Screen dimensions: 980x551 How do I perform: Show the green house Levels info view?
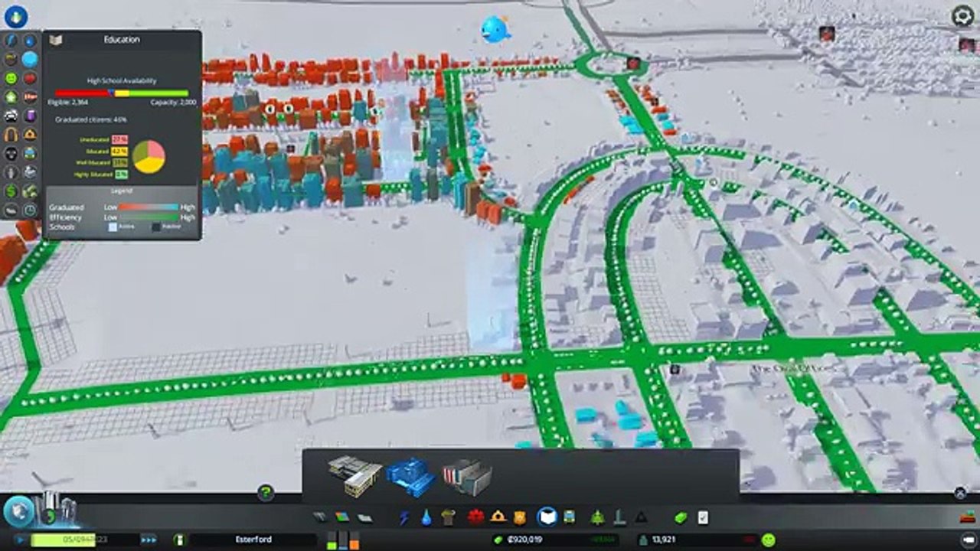coord(11,97)
